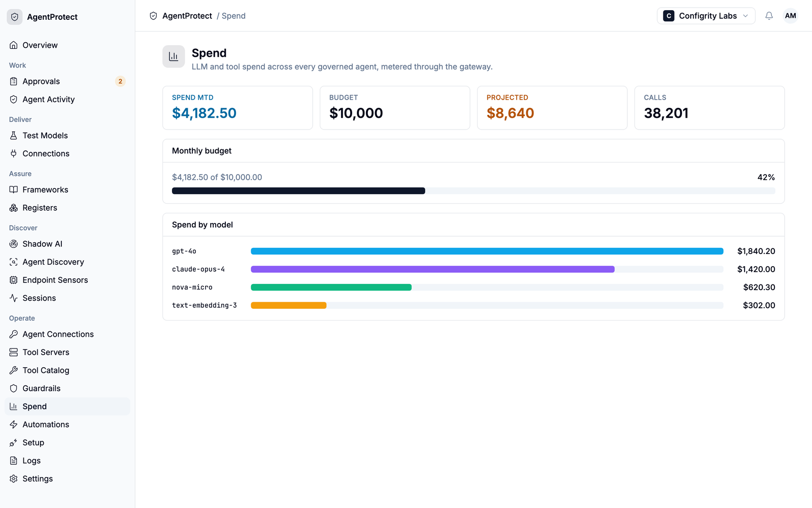Click the $620.30 amount
The height and width of the screenshot is (508, 812).
tap(759, 287)
